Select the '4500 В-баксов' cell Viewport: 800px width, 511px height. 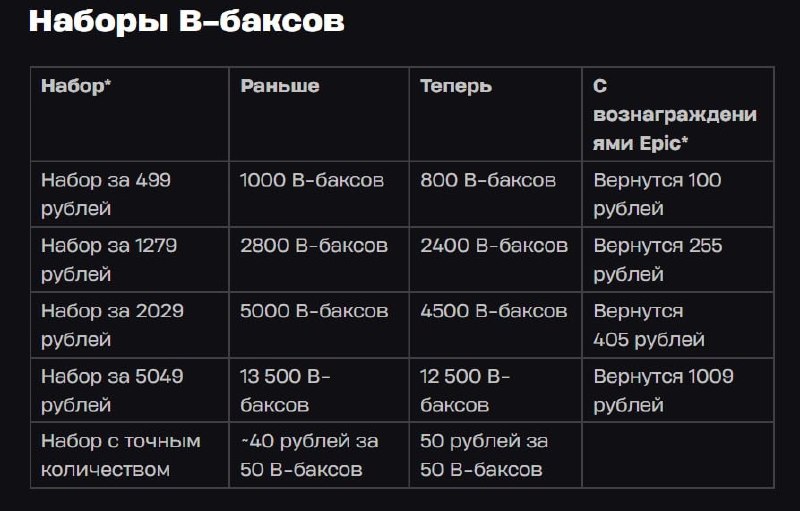494,311
